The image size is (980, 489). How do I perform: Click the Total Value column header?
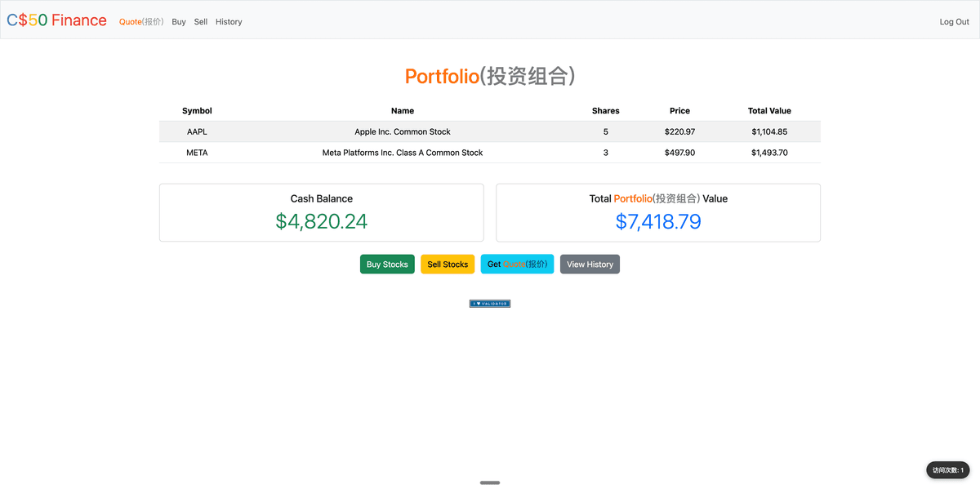point(769,111)
